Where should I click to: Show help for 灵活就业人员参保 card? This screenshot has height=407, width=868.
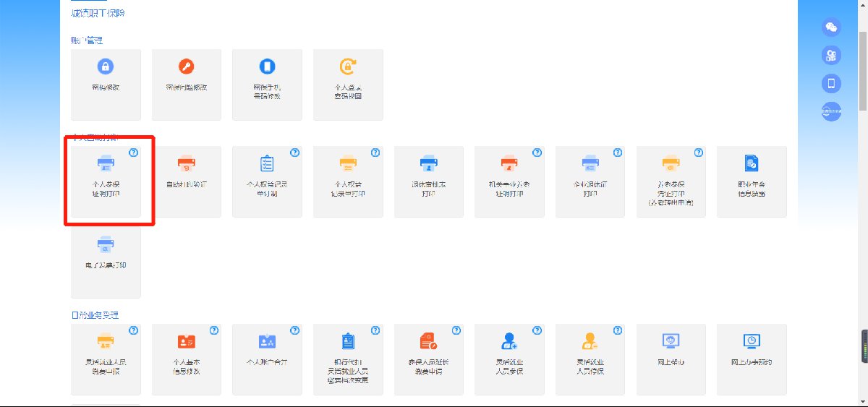click(537, 330)
